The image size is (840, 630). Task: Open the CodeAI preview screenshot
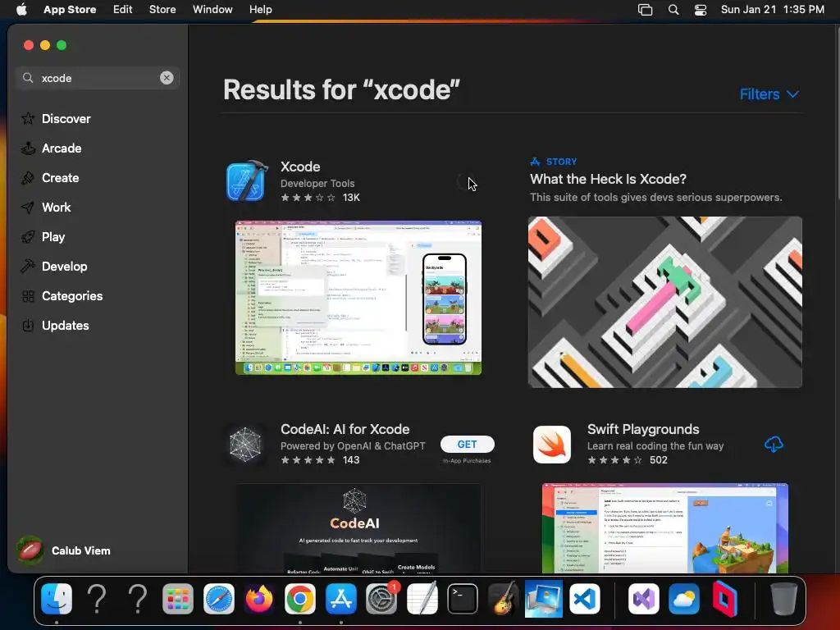[x=358, y=528]
